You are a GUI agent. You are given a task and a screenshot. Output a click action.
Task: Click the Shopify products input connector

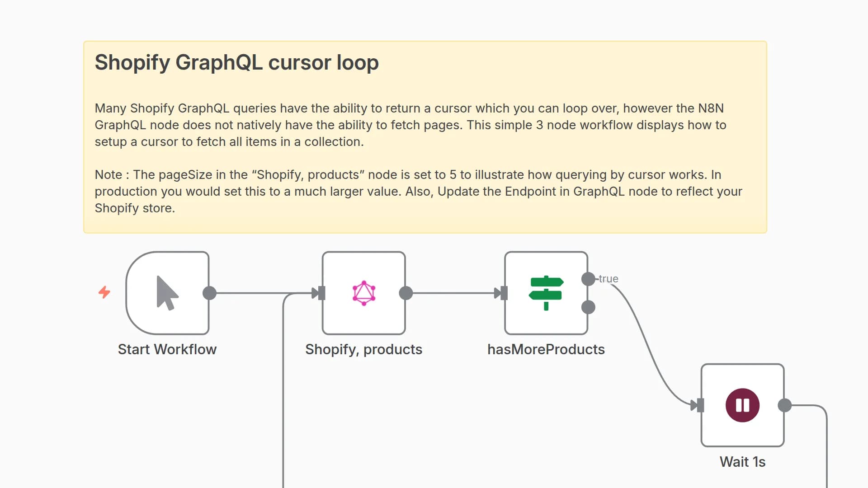click(321, 293)
